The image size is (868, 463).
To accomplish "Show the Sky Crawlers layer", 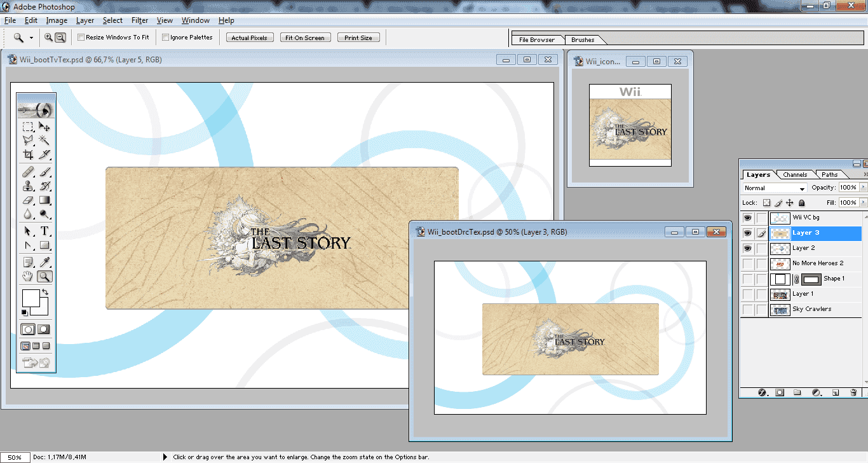I will pyautogui.click(x=748, y=309).
